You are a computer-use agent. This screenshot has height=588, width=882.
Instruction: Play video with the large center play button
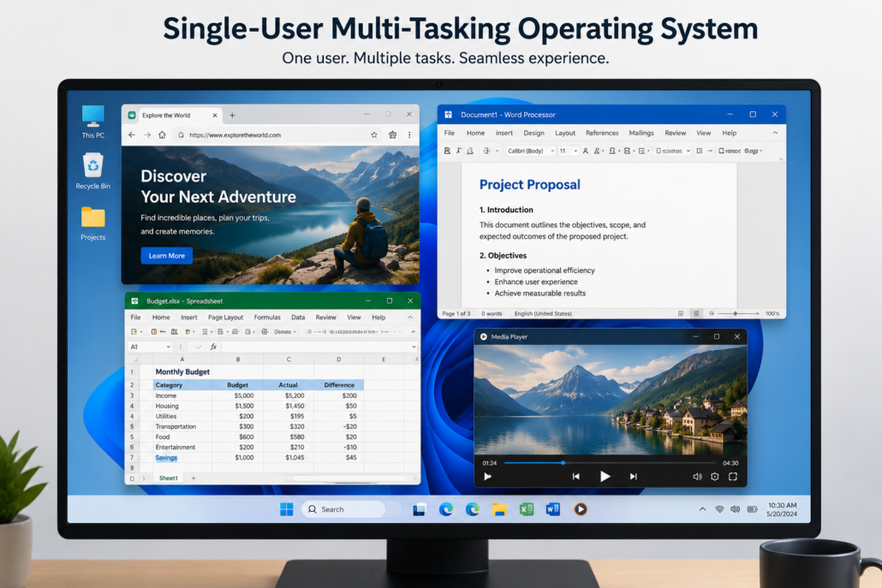605,477
